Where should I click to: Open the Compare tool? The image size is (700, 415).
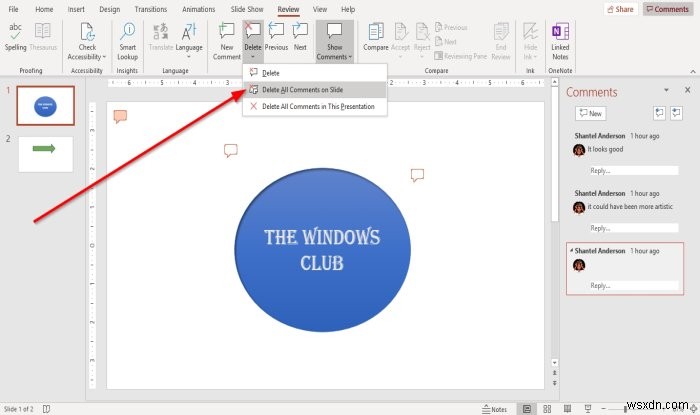point(375,37)
